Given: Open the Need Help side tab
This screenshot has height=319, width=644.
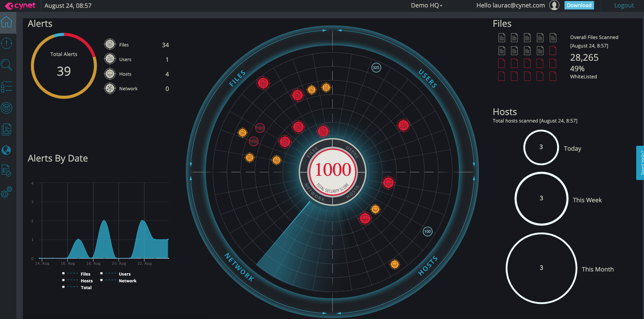Looking at the screenshot, I should pos(640,163).
